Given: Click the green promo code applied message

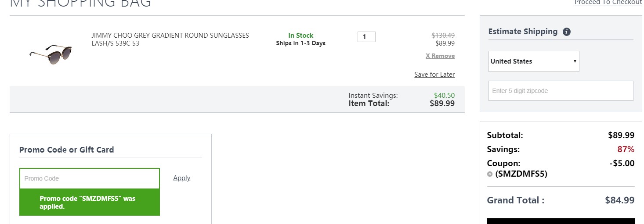Looking at the screenshot, I should point(90,202).
